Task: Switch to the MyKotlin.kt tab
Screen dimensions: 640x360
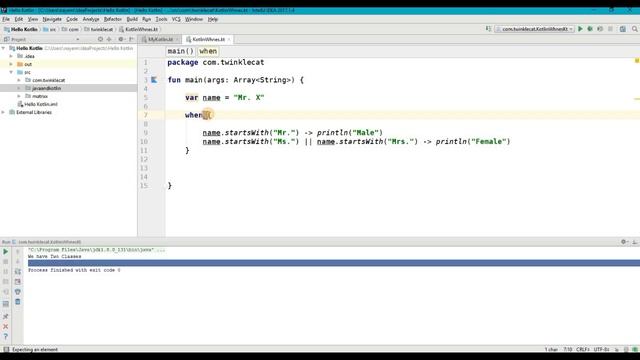Action: 160,39
